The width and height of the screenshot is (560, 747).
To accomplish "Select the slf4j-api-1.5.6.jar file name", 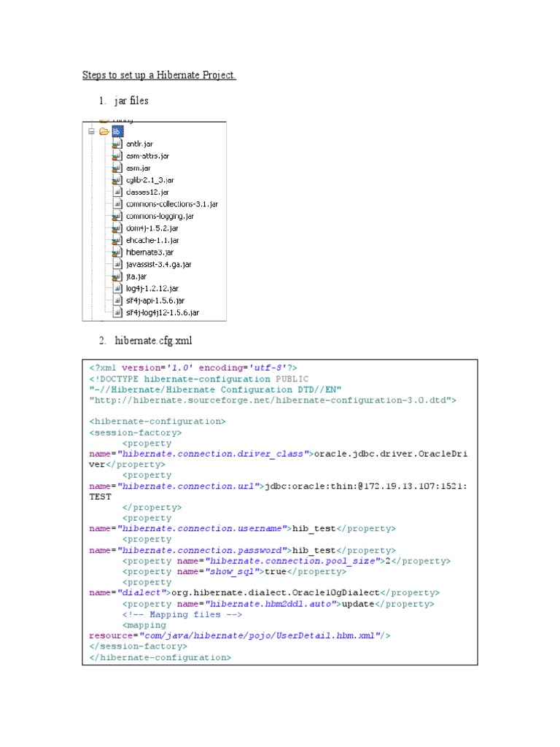I will pyautogui.click(x=155, y=301).
